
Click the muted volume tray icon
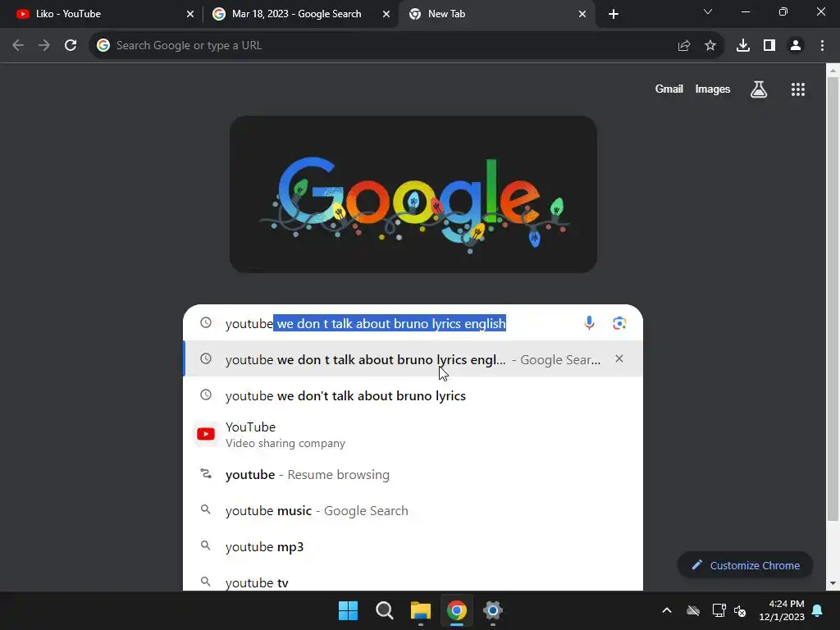click(x=740, y=610)
